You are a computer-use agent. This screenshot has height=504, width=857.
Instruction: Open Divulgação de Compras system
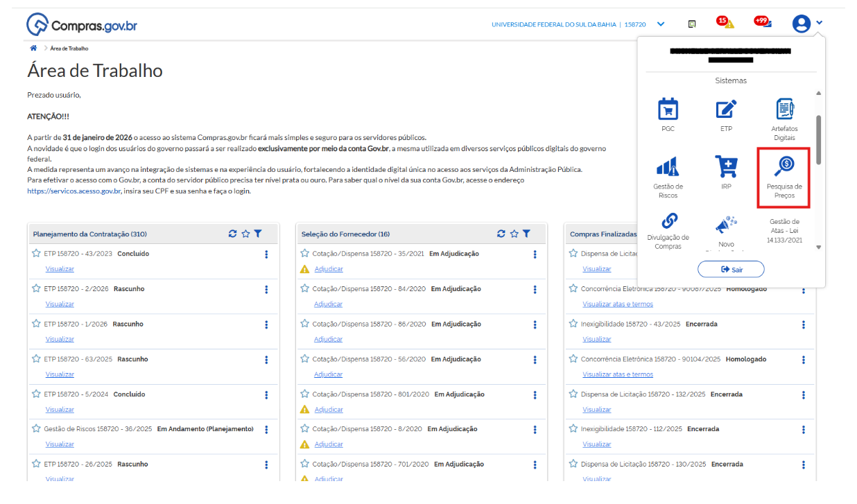[668, 222]
